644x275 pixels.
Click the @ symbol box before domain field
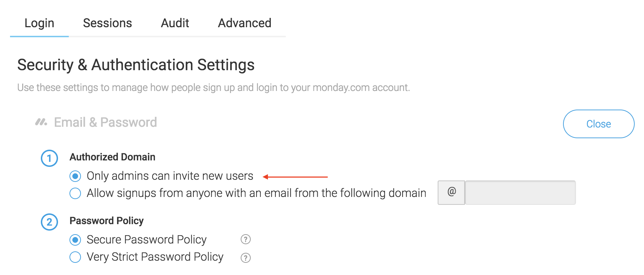point(451,193)
